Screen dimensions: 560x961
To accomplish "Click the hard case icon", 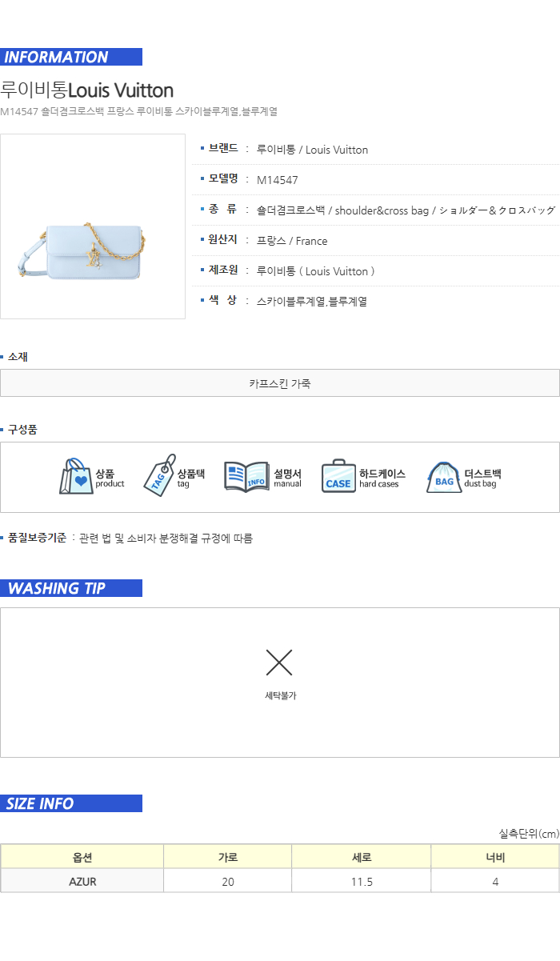I will point(338,477).
